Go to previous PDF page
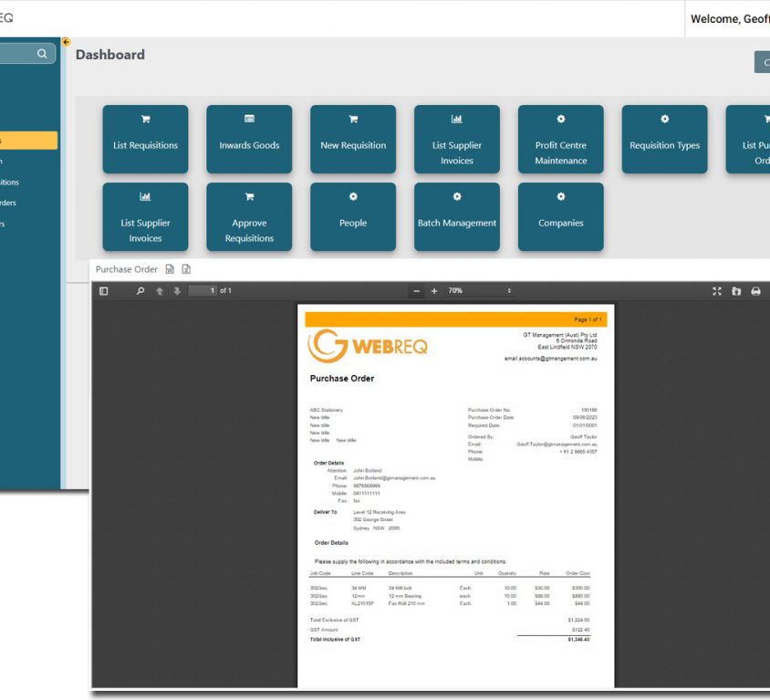 [160, 291]
